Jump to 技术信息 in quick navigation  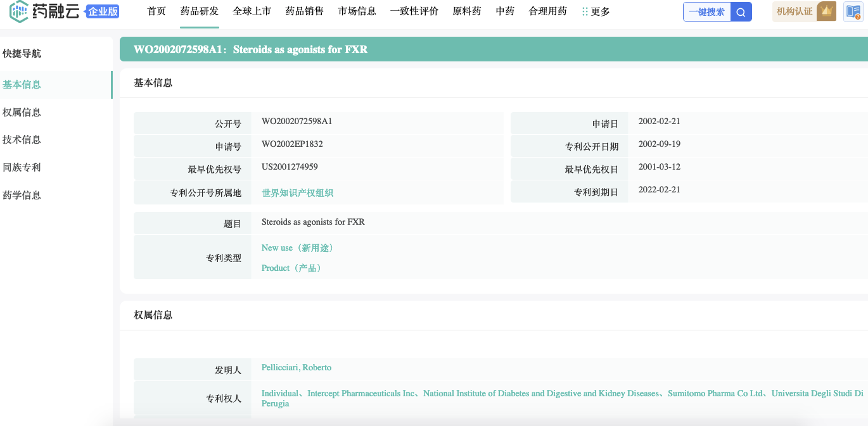(x=22, y=139)
